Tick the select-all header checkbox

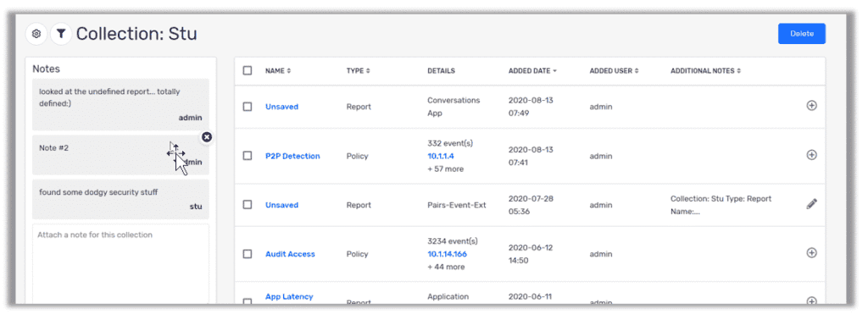point(248,70)
